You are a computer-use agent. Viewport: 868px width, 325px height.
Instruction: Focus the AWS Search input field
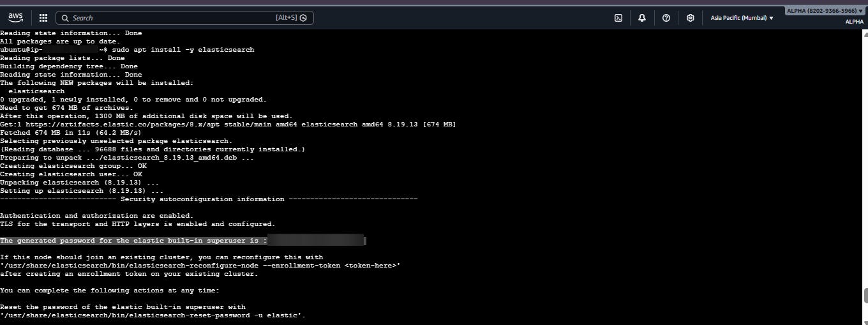(x=184, y=18)
